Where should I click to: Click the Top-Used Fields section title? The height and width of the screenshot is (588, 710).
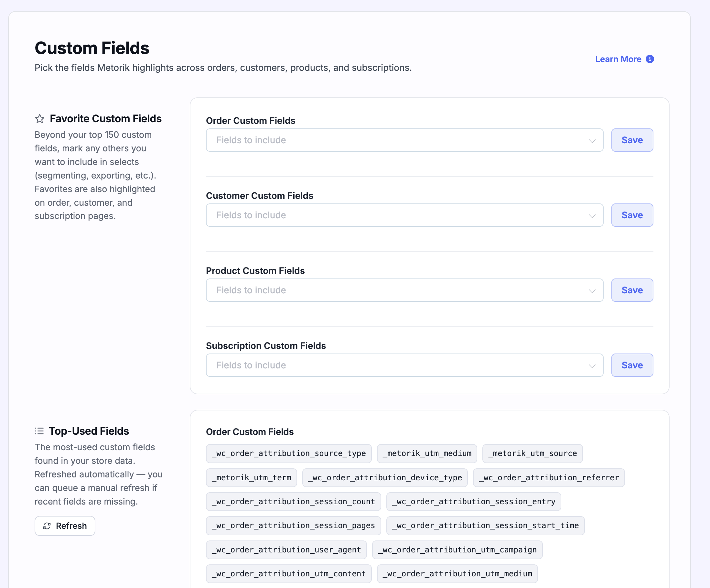tap(89, 431)
